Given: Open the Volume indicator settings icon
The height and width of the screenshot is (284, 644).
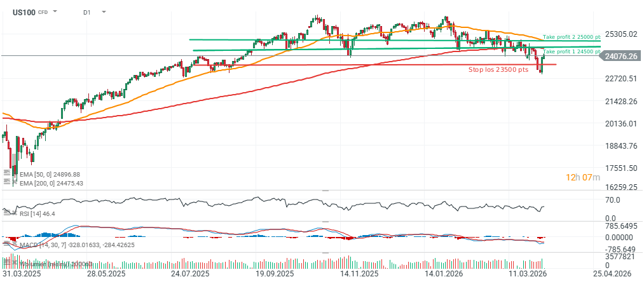Looking at the screenshot, I should (6, 262).
